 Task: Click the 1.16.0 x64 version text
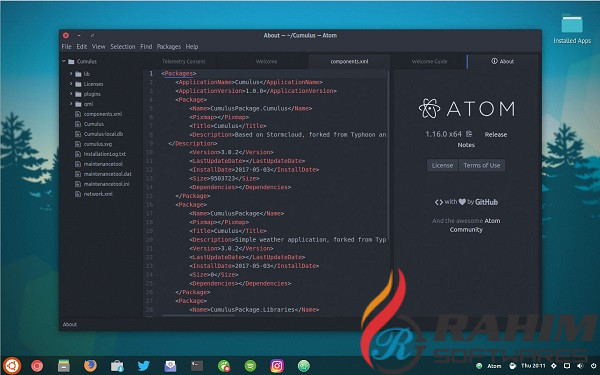(443, 134)
